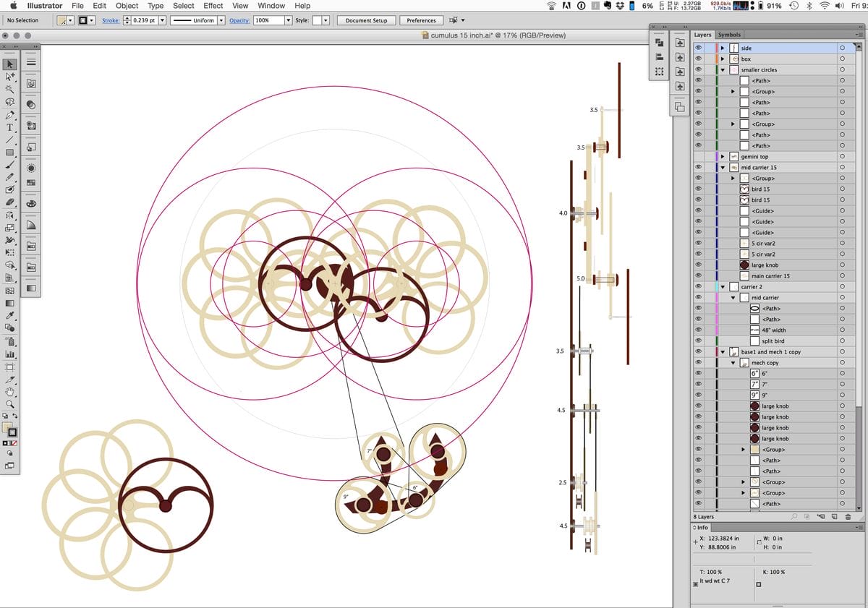868x608 pixels.
Task: Hide the 'side' layer with eye icon
Action: (x=699, y=48)
